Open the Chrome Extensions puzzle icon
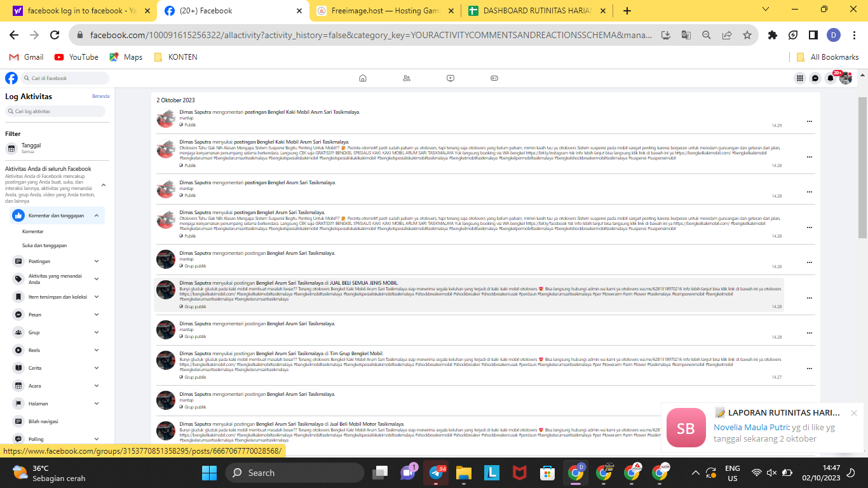 point(773,35)
